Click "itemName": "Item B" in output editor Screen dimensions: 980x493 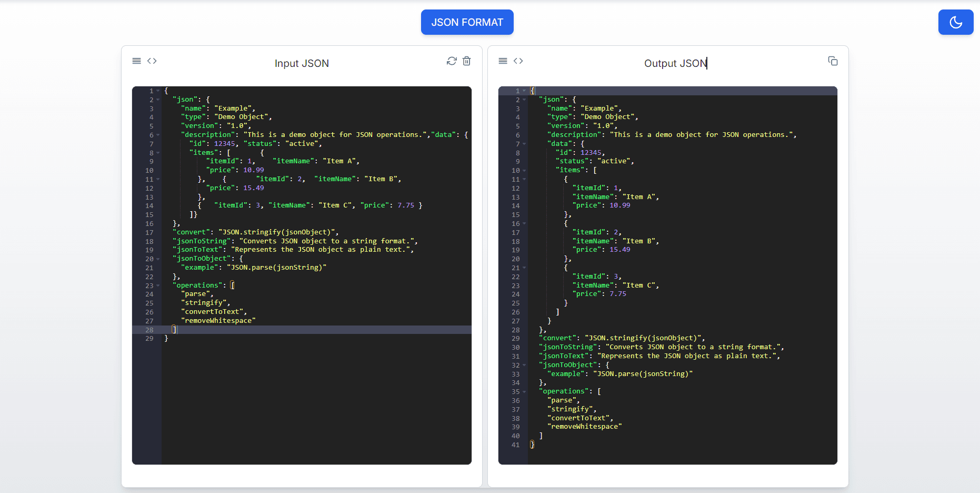[x=616, y=241]
